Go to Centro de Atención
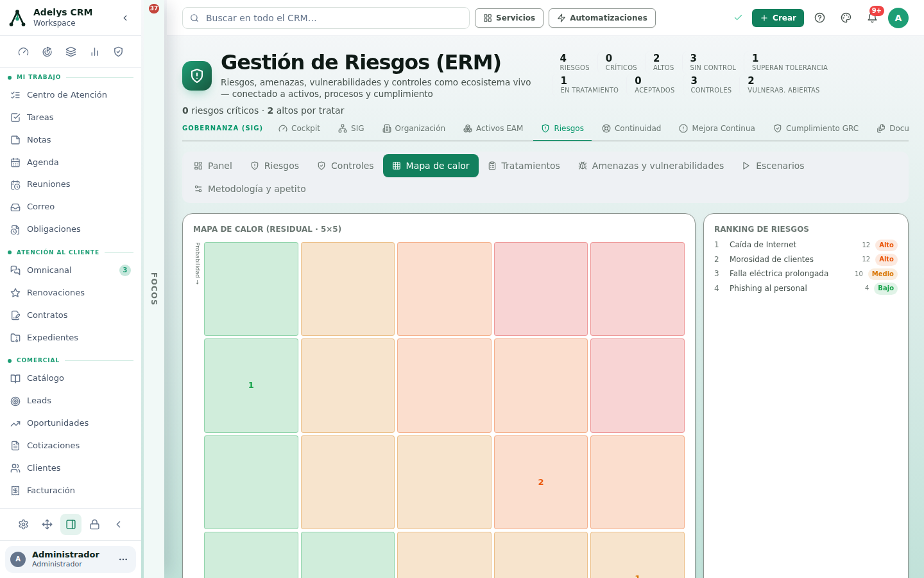The height and width of the screenshot is (578, 924). [71, 95]
